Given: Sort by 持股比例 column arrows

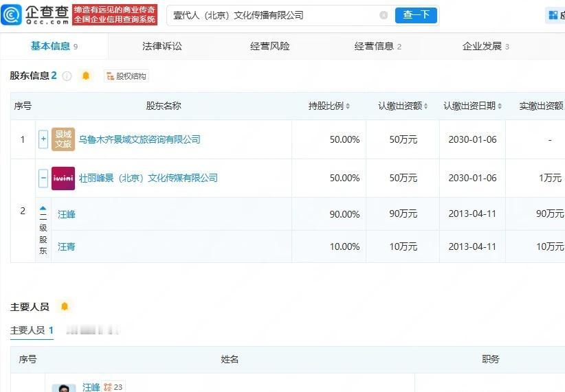Looking at the screenshot, I should (348, 106).
